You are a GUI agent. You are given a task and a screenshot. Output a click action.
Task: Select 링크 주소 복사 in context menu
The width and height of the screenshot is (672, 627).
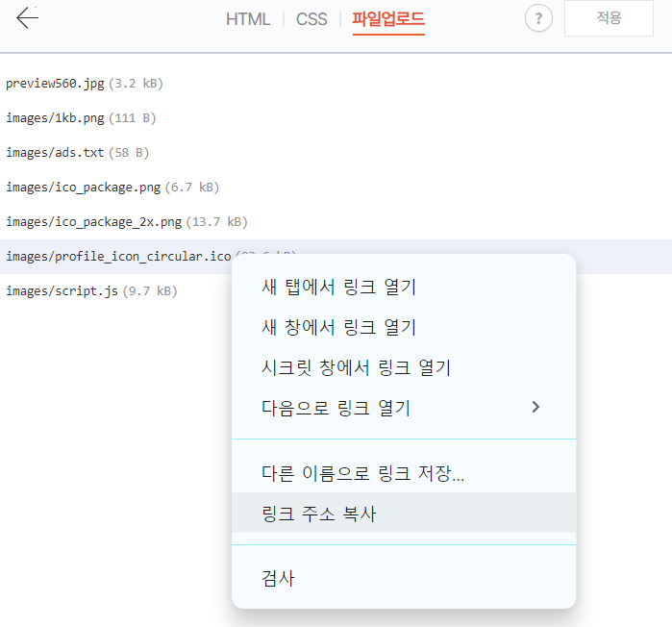[x=404, y=513]
